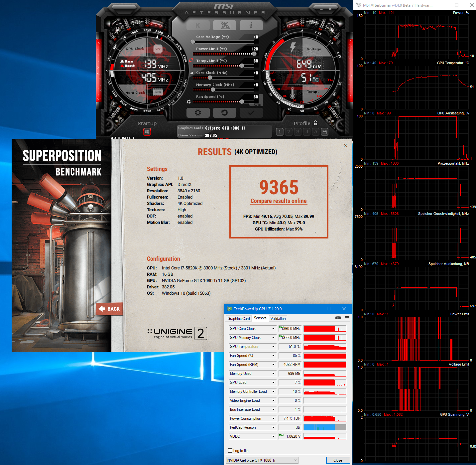Viewport: 476px width, 465px height.
Task: Expand the GPU Load sensor dropdown
Action: 274,383
